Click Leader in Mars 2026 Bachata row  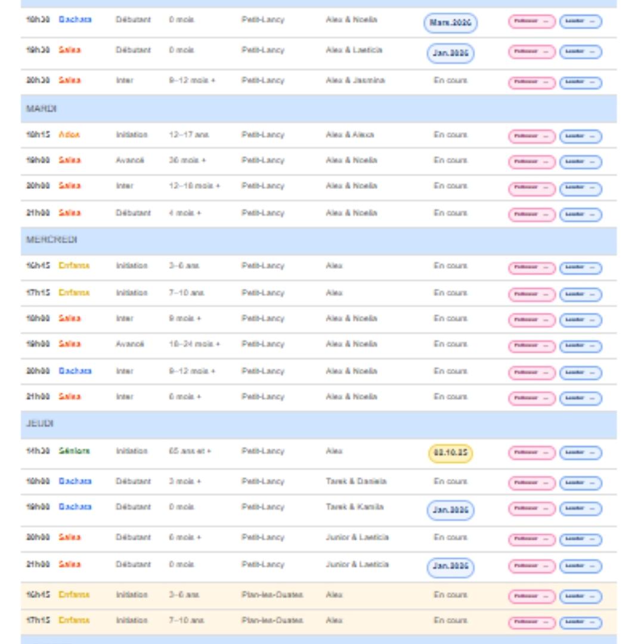click(x=581, y=21)
